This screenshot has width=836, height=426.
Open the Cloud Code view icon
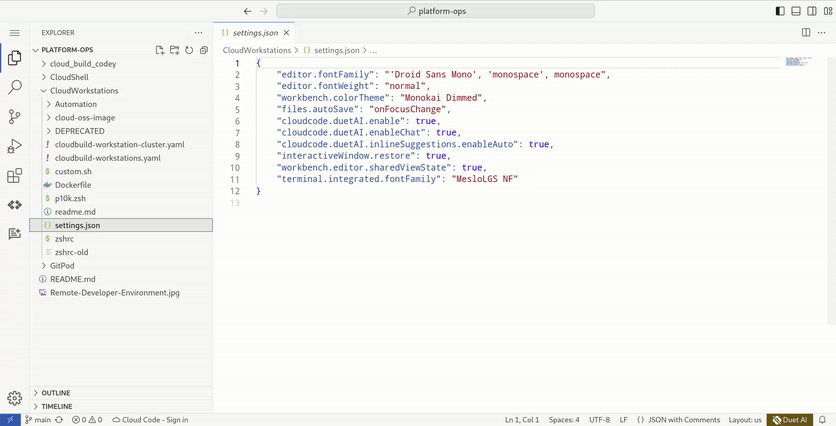pos(14,205)
